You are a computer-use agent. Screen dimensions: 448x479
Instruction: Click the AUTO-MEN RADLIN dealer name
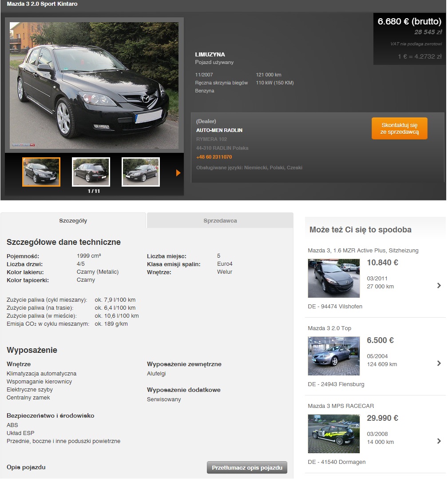pos(219,131)
